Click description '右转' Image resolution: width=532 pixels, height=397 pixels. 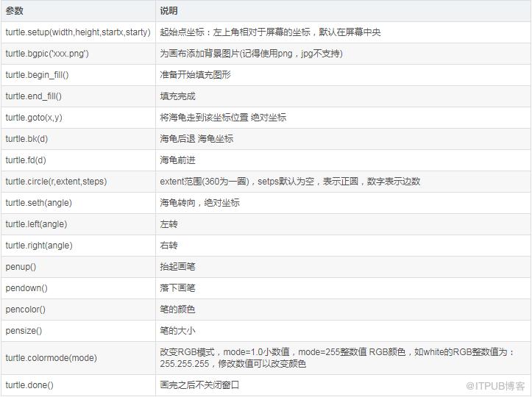pyautogui.click(x=169, y=246)
